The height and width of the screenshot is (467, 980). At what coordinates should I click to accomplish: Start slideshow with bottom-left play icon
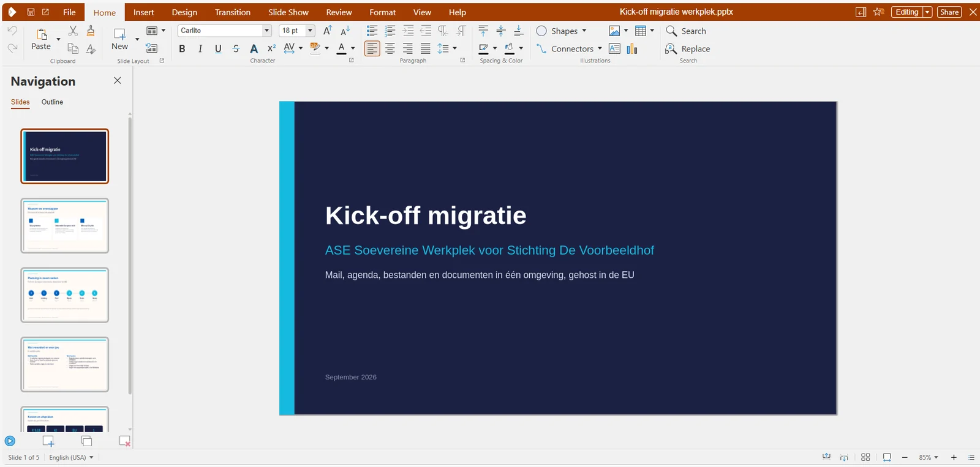point(10,441)
